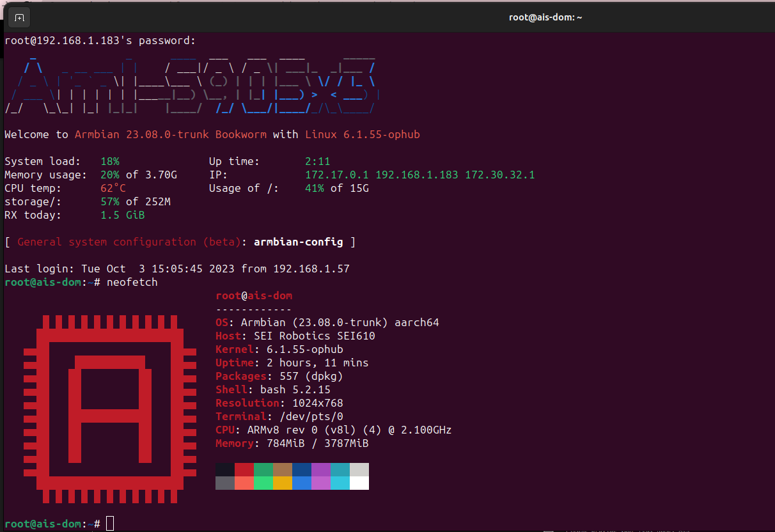Pick the light gray top-row swatch

click(x=359, y=470)
